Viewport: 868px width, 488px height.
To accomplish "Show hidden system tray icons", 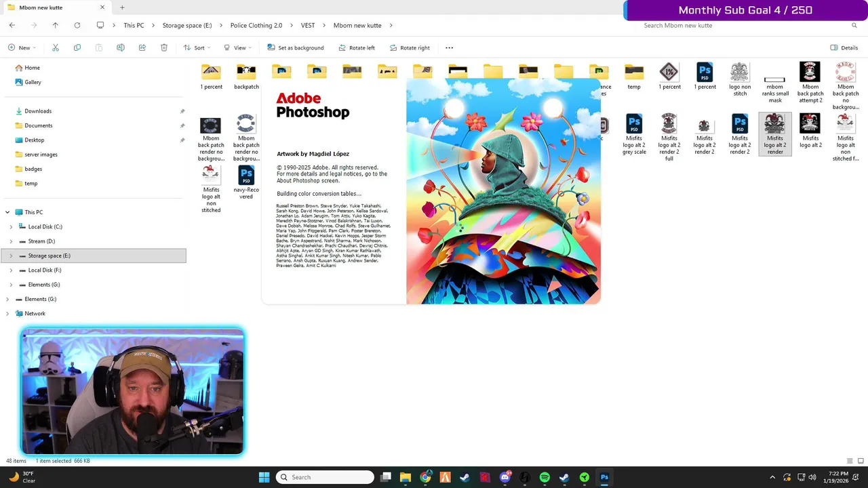I will coord(772,477).
